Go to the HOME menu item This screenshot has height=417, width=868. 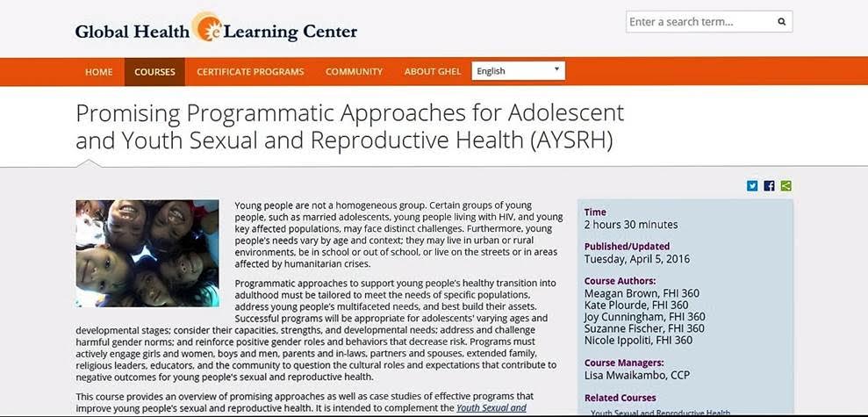(99, 72)
